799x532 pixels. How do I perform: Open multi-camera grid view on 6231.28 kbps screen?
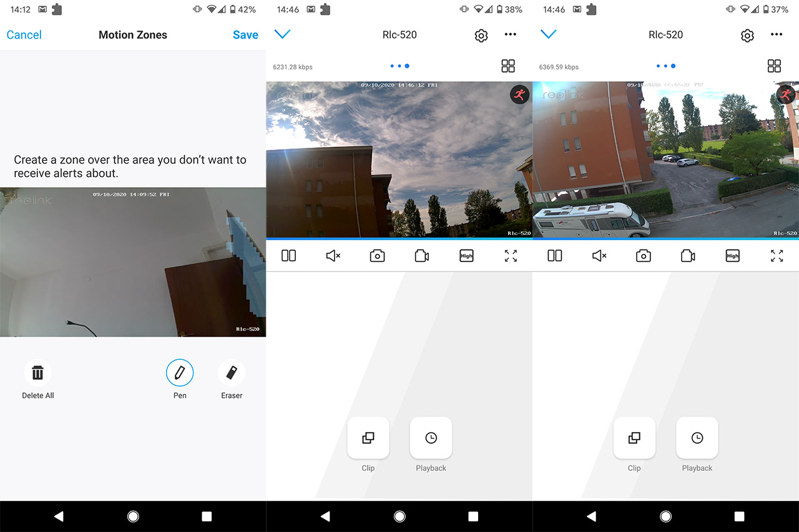click(508, 66)
